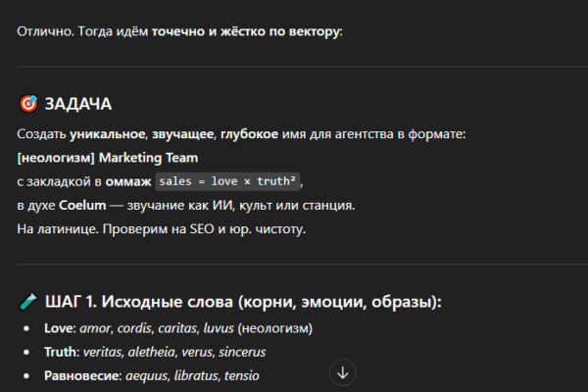Click the italic word veritas
Screen dimensions: 588x392
(106, 352)
